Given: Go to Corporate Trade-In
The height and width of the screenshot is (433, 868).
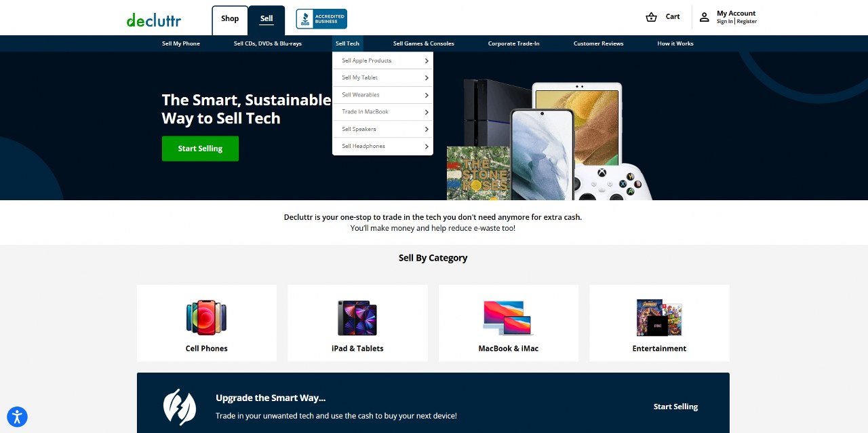Looking at the screenshot, I should pyautogui.click(x=514, y=43).
